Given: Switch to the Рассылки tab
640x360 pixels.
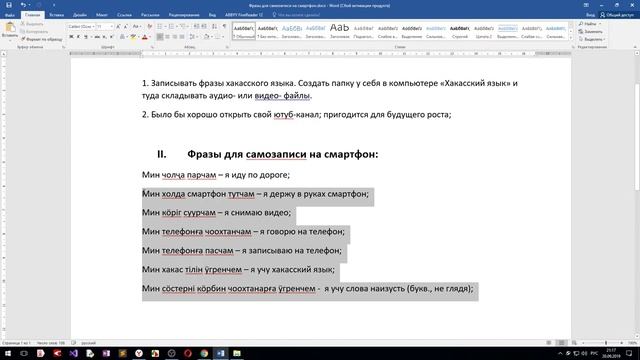Looking at the screenshot, I should [x=150, y=15].
